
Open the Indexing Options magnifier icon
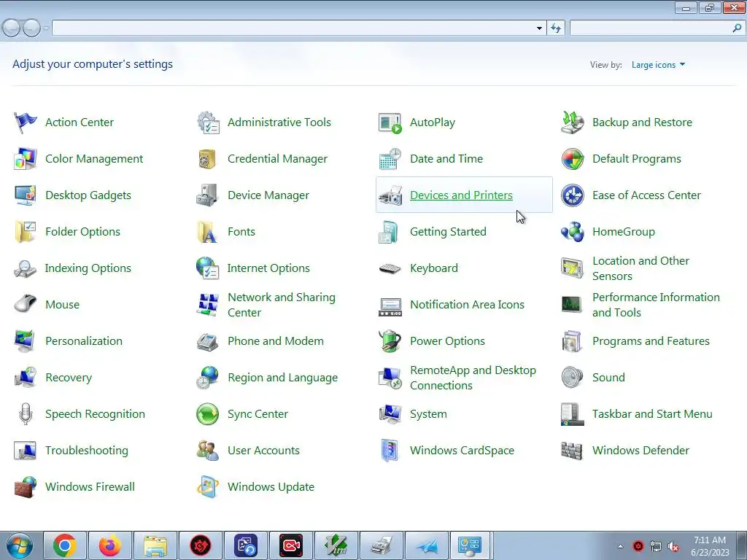[26, 268]
